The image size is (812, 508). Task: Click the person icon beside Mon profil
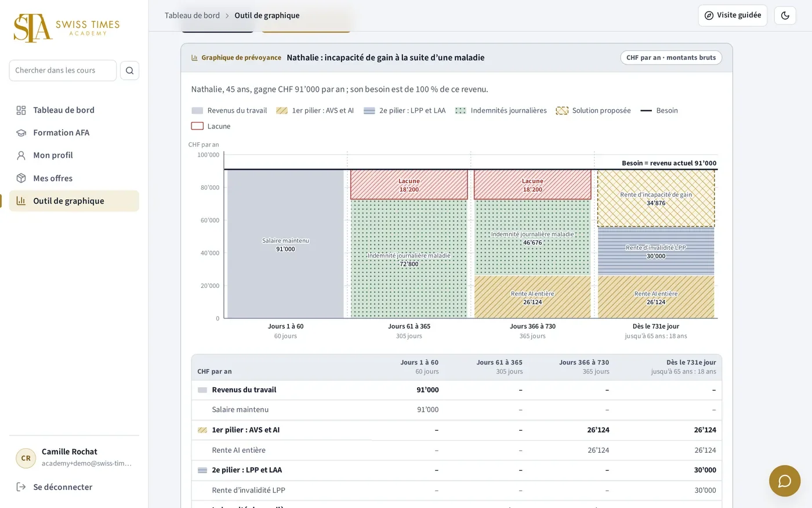[x=21, y=156]
